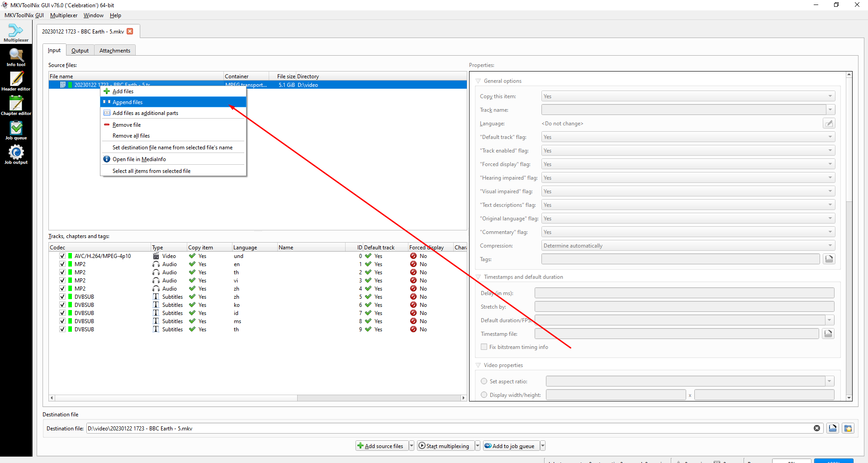Click the Add to job queue button
This screenshot has height=463, width=868.
511,446
